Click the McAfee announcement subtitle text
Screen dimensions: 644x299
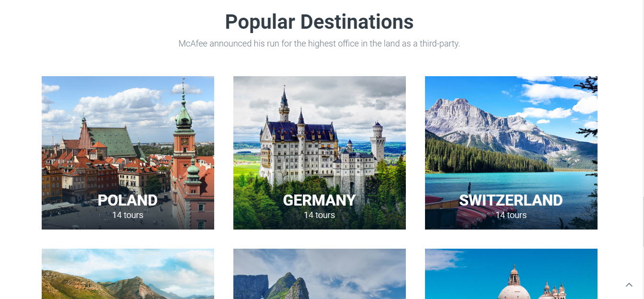coord(320,44)
